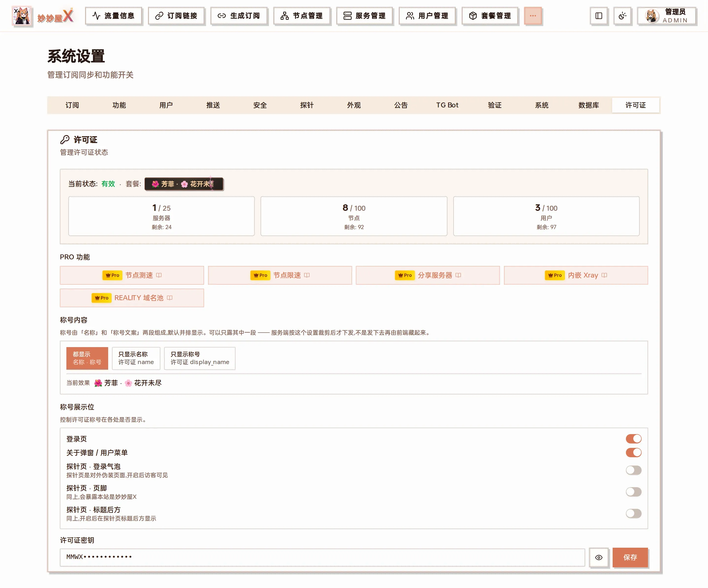Go to 套餐管理 navigation item
The image size is (708, 588).
[x=490, y=16]
